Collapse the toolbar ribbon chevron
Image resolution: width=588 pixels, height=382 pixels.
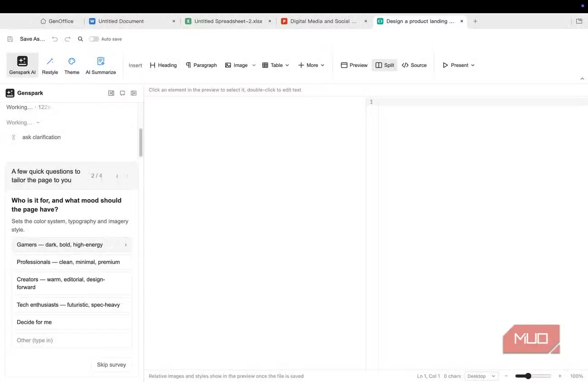click(582, 79)
